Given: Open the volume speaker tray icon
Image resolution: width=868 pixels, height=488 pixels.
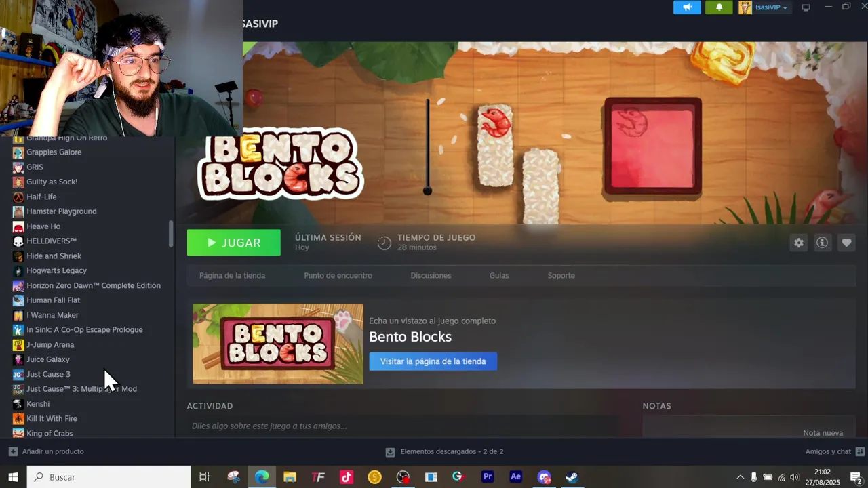Looking at the screenshot, I should point(794,477).
